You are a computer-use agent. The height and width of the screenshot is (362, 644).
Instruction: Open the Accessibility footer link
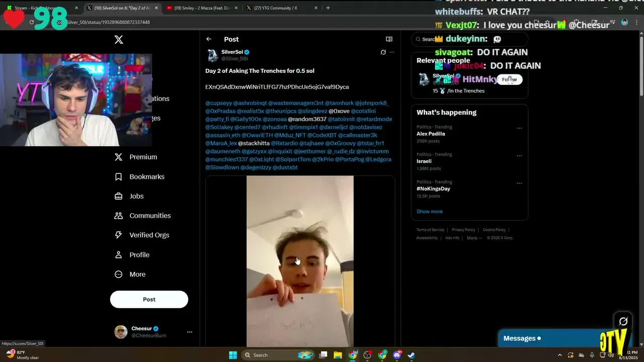click(427, 238)
